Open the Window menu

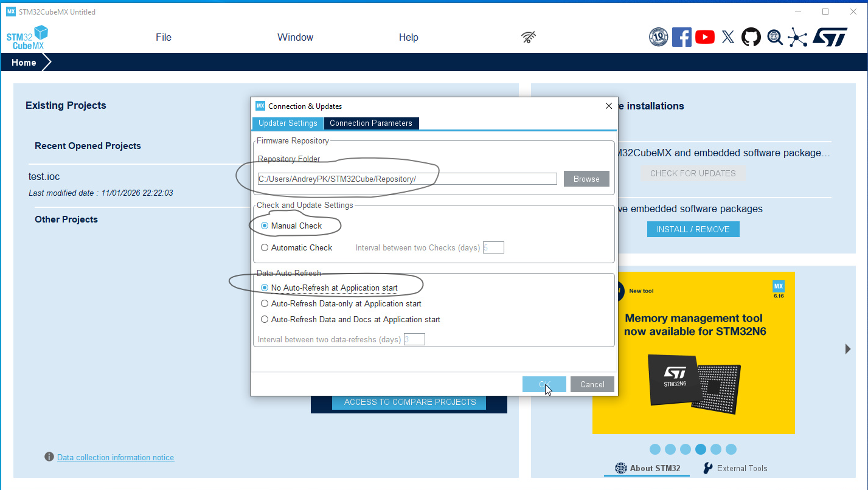296,37
